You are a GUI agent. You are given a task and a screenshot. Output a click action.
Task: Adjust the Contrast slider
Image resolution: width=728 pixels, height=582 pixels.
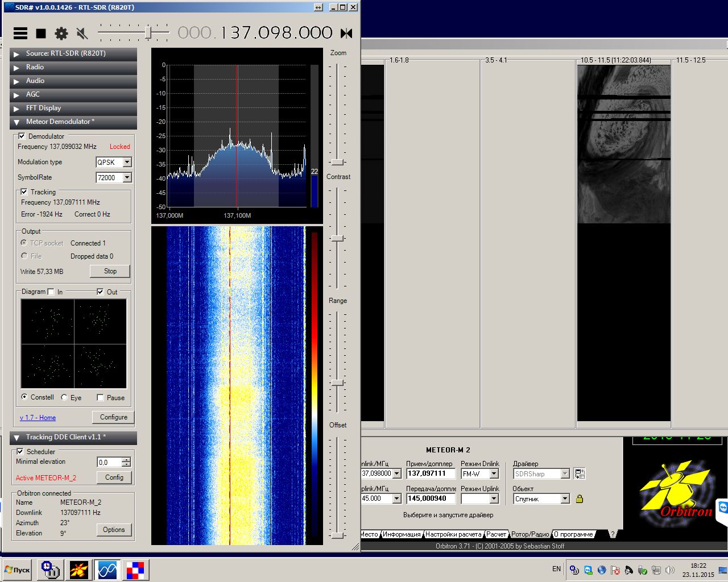click(338, 238)
